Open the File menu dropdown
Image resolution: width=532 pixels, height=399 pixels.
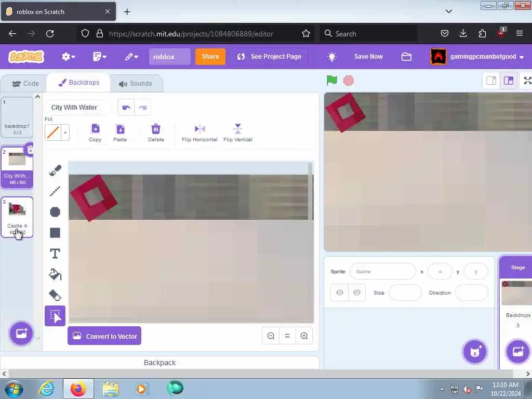tap(100, 57)
